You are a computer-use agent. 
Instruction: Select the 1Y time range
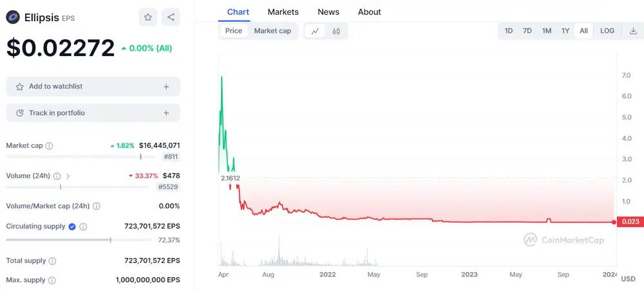[565, 31]
